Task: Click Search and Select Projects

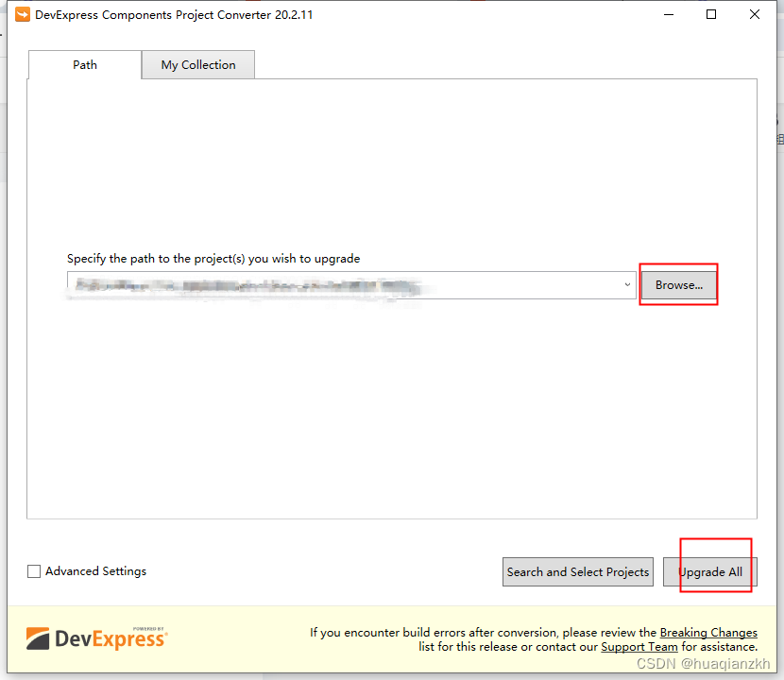Action: tap(577, 571)
